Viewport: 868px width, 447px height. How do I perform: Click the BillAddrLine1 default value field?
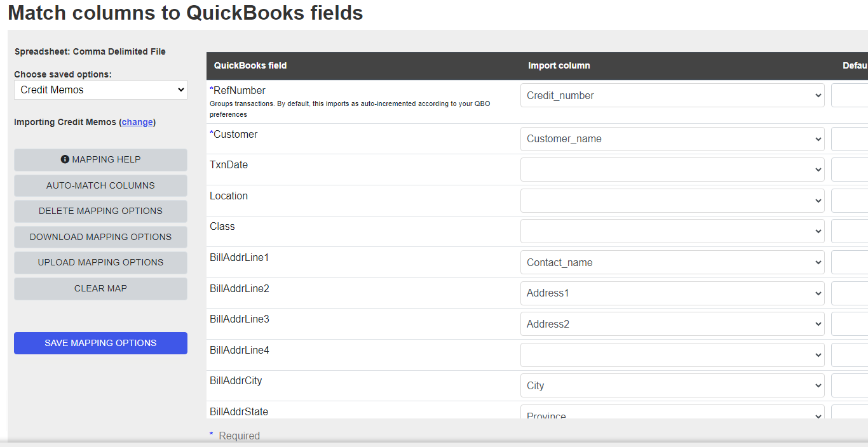tap(850, 262)
